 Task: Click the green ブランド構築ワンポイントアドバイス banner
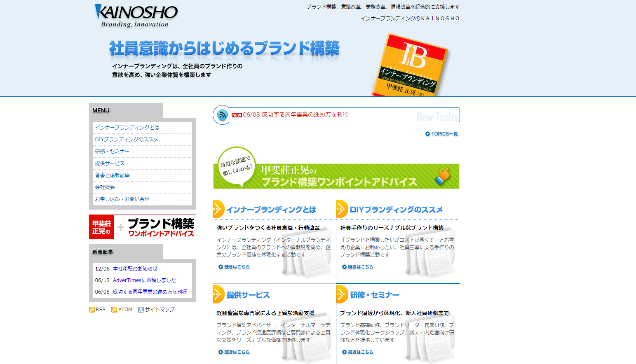point(336,168)
